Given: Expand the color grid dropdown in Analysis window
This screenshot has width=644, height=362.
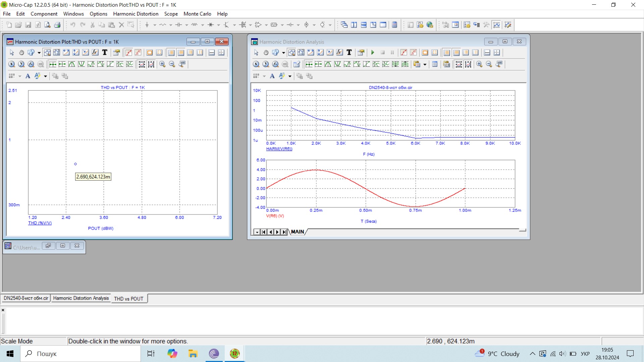Looking at the screenshot, I should click(x=264, y=76).
